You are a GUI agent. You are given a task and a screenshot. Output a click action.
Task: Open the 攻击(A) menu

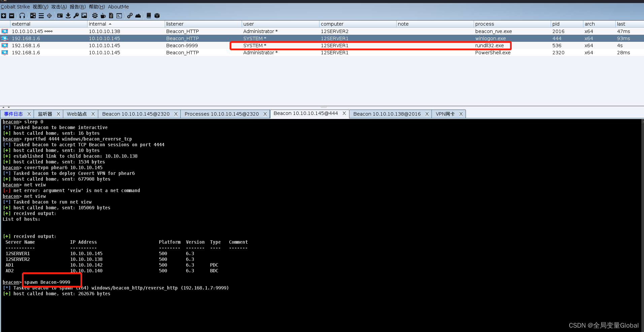(x=59, y=7)
